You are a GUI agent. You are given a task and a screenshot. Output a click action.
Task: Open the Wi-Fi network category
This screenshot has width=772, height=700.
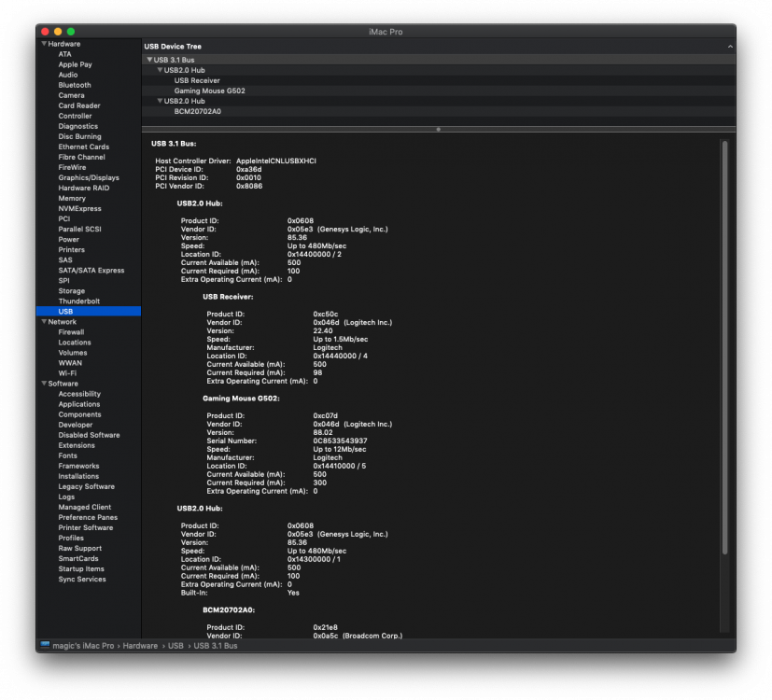(x=67, y=373)
